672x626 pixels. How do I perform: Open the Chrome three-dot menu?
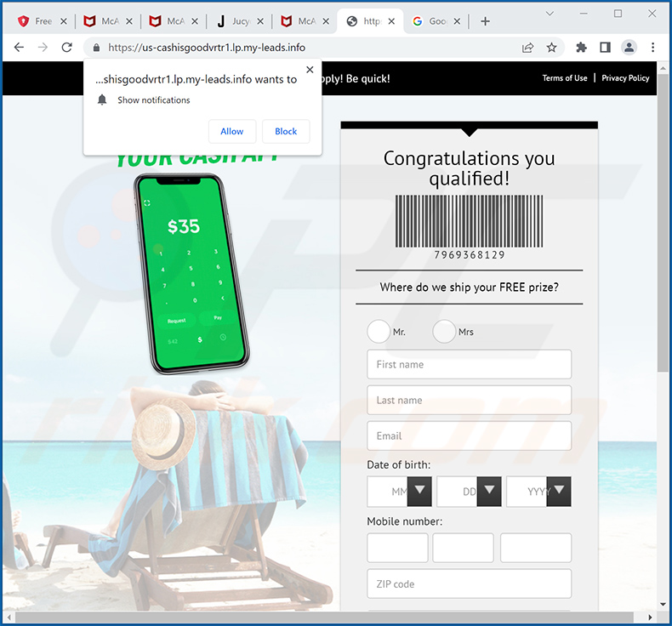653,48
